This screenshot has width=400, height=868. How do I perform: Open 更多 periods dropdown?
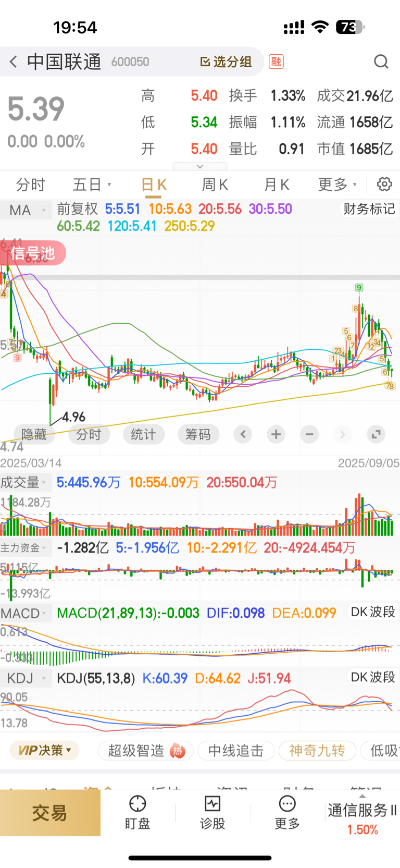(337, 185)
